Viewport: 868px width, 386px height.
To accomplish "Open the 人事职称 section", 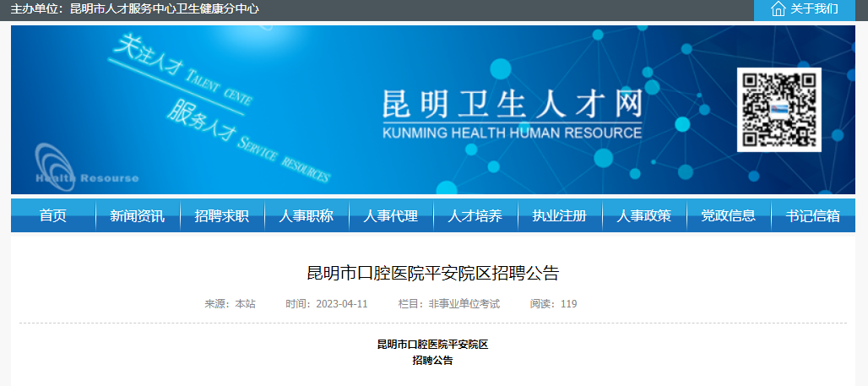I will click(x=307, y=216).
